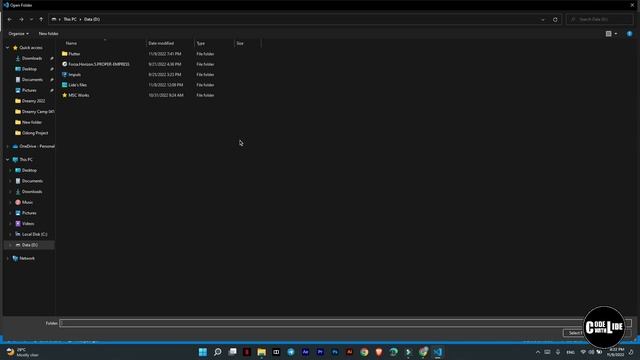Expand the Network node
Screen dimensions: 640x360
point(7,258)
